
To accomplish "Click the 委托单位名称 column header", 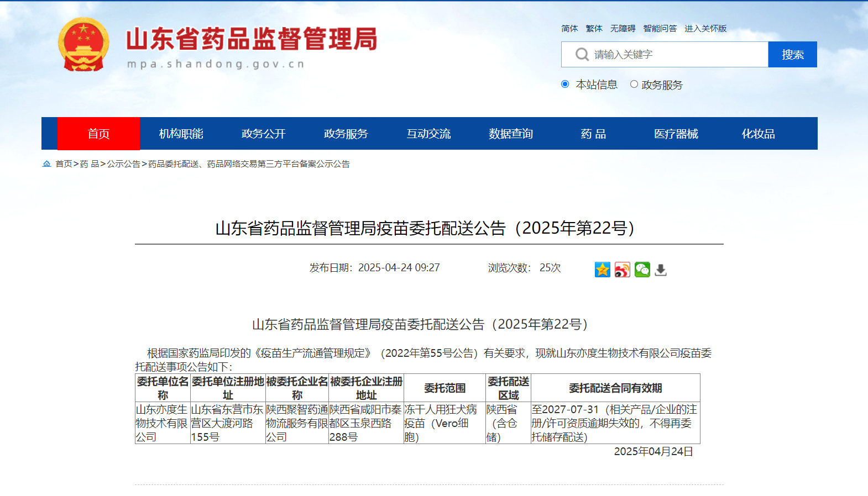I will coord(163,388).
